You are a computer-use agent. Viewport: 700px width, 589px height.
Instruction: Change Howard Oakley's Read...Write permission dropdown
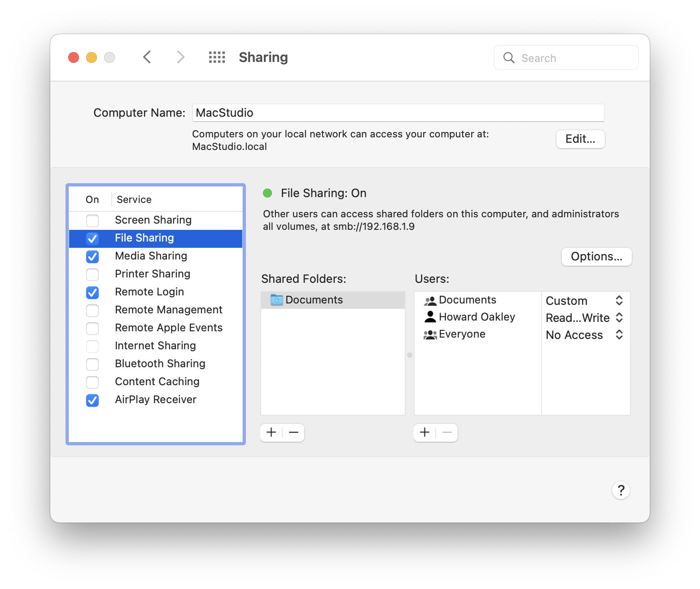[619, 318]
